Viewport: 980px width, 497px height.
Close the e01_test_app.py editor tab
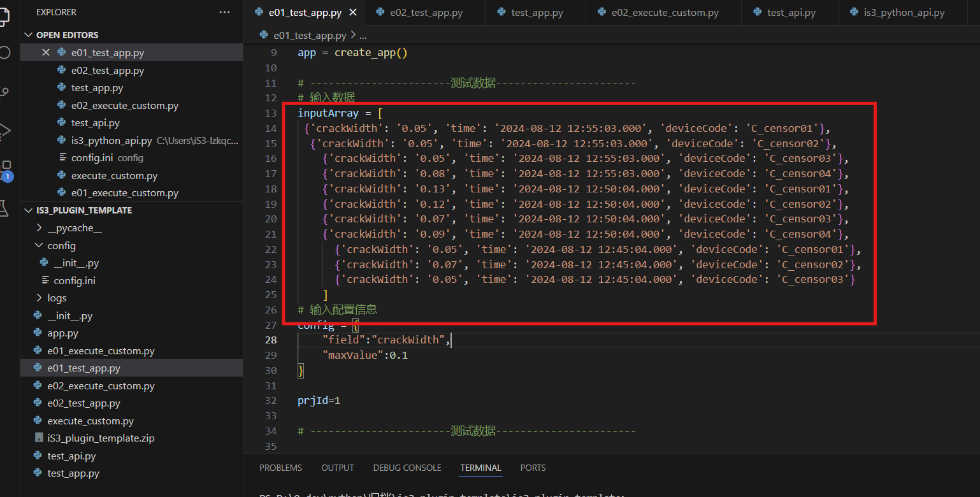pos(353,12)
